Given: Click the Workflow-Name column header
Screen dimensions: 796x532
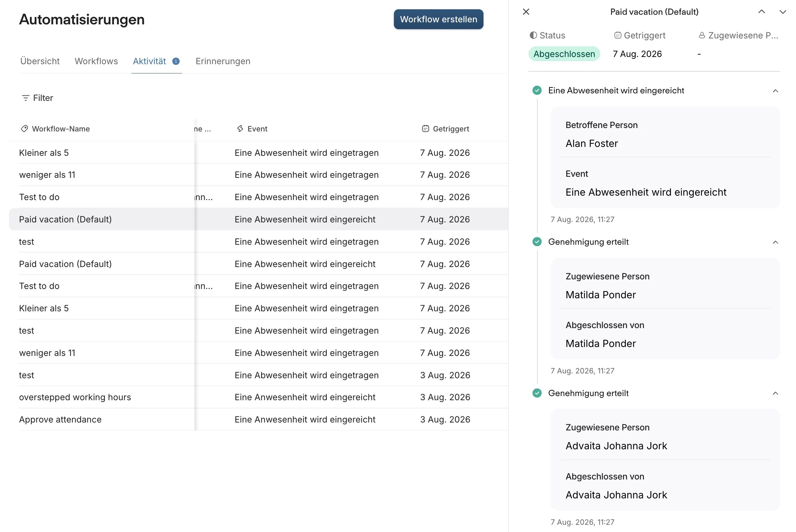Looking at the screenshot, I should (61, 129).
